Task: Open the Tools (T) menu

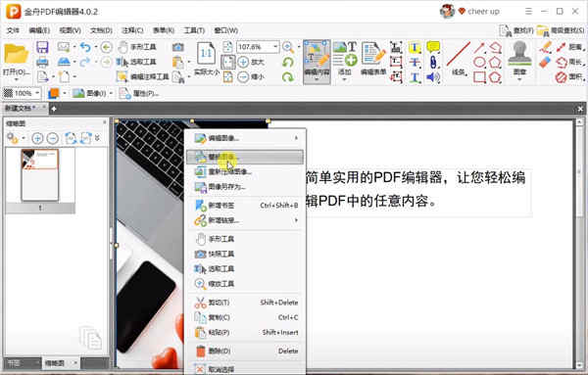Action: [x=194, y=30]
